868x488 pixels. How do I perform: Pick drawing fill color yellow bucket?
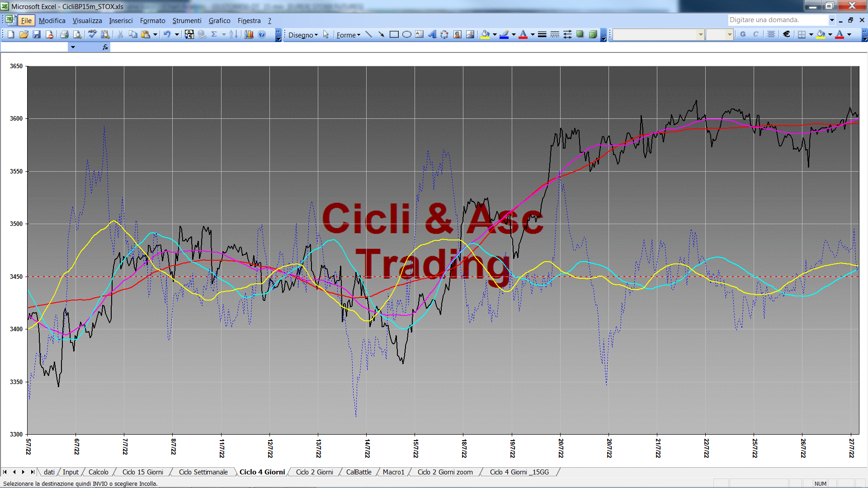pos(485,34)
